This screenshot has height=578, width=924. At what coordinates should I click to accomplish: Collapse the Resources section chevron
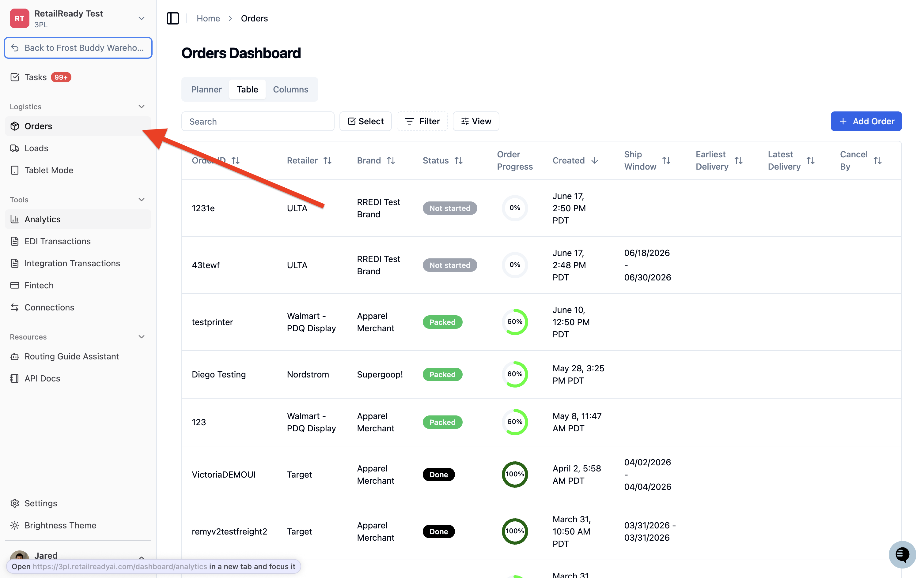pyautogui.click(x=142, y=337)
